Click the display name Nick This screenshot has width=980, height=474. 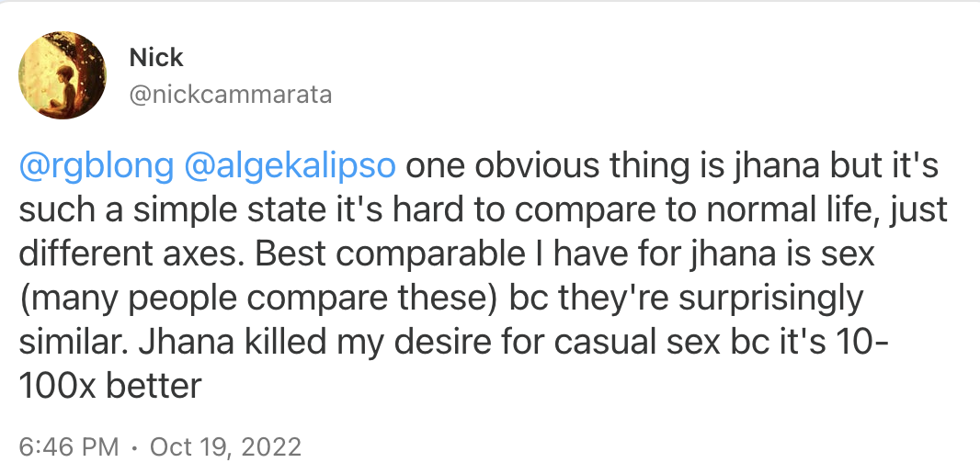click(156, 58)
